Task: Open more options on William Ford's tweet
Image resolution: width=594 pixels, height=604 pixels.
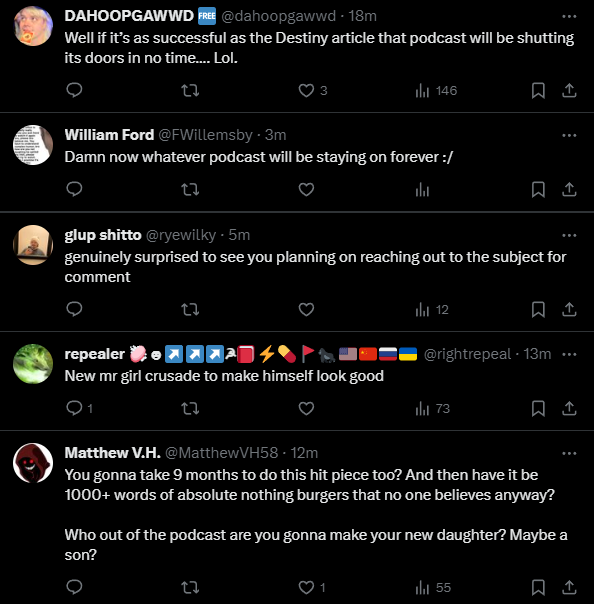Action: [569, 135]
